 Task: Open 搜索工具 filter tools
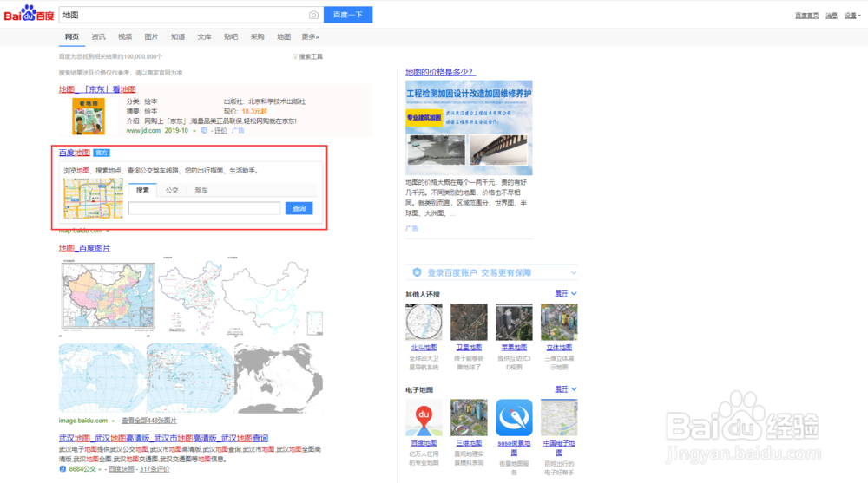pyautogui.click(x=307, y=56)
